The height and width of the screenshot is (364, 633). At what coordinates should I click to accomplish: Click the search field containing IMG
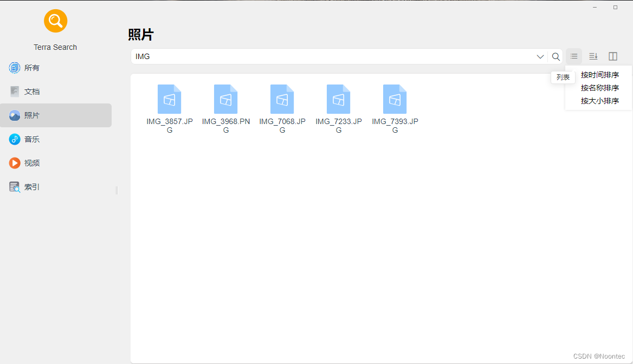pyautogui.click(x=333, y=56)
